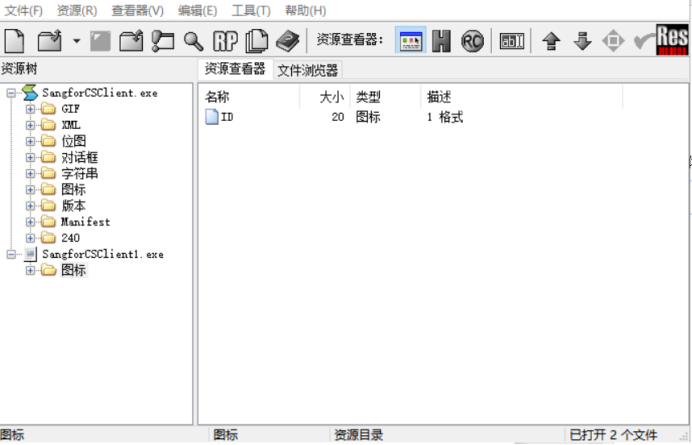Image resolution: width=692 pixels, height=445 pixels.
Task: Toggle the ab| text edit mode icon
Action: [511, 41]
